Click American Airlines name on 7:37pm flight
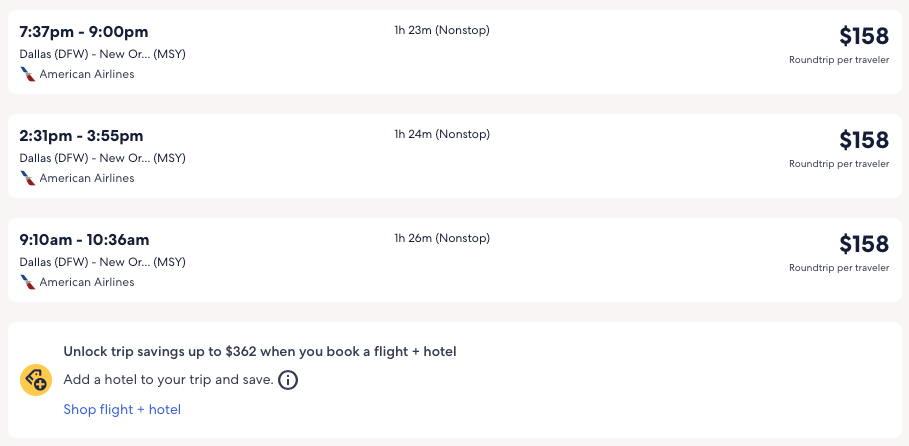909x446 pixels. pyautogui.click(x=87, y=74)
